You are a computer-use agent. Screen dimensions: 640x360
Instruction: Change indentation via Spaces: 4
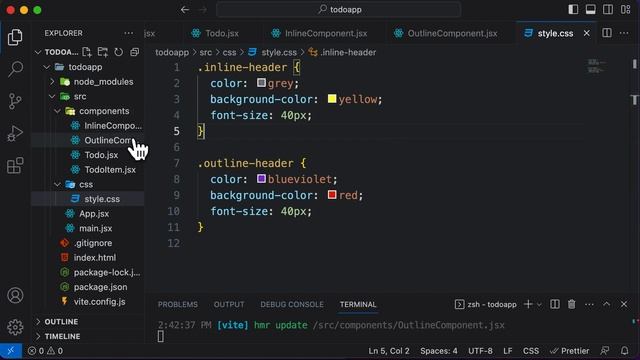tap(439, 351)
